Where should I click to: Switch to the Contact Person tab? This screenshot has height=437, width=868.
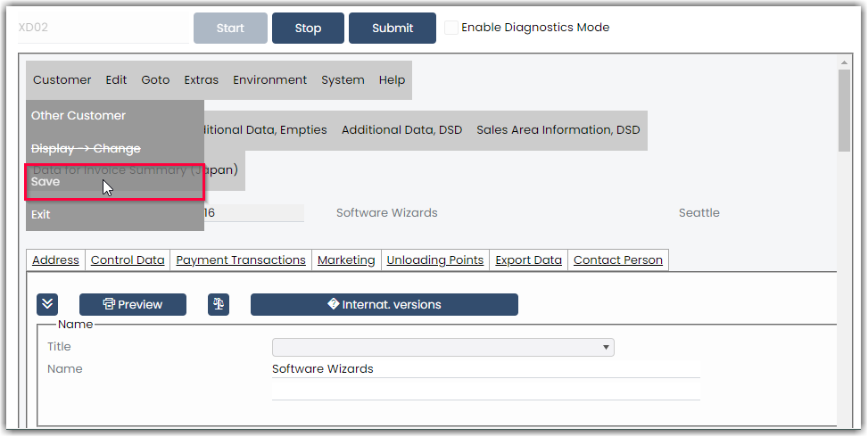(x=618, y=260)
